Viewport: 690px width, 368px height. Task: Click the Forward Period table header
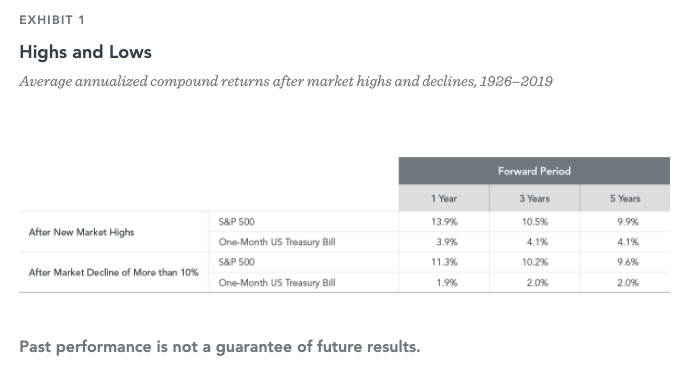click(x=534, y=171)
